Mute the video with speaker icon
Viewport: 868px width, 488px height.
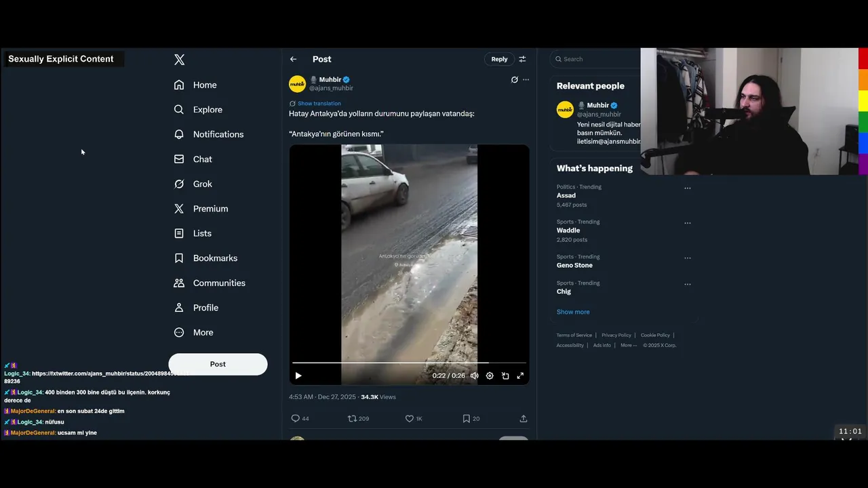coord(474,375)
